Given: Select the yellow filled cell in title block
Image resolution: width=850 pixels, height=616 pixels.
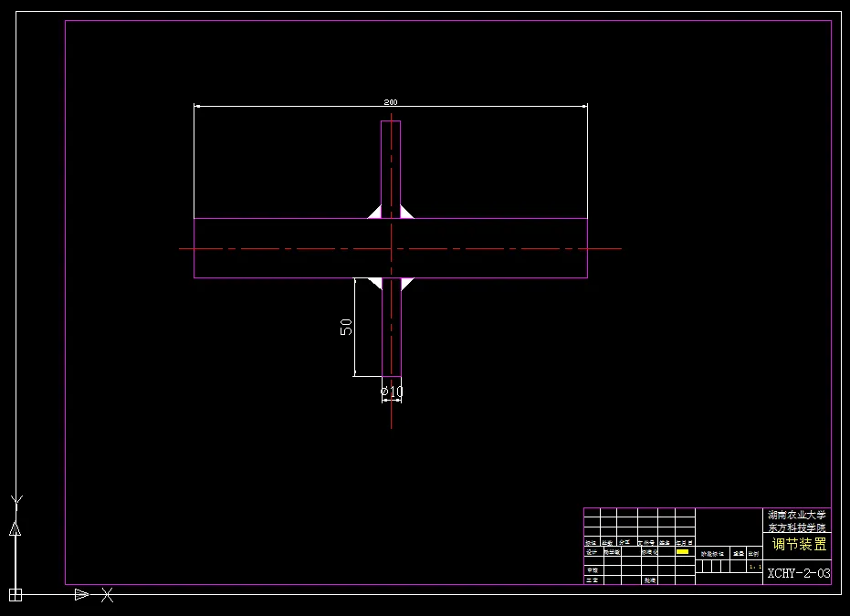Looking at the screenshot, I should pyautogui.click(x=683, y=551).
